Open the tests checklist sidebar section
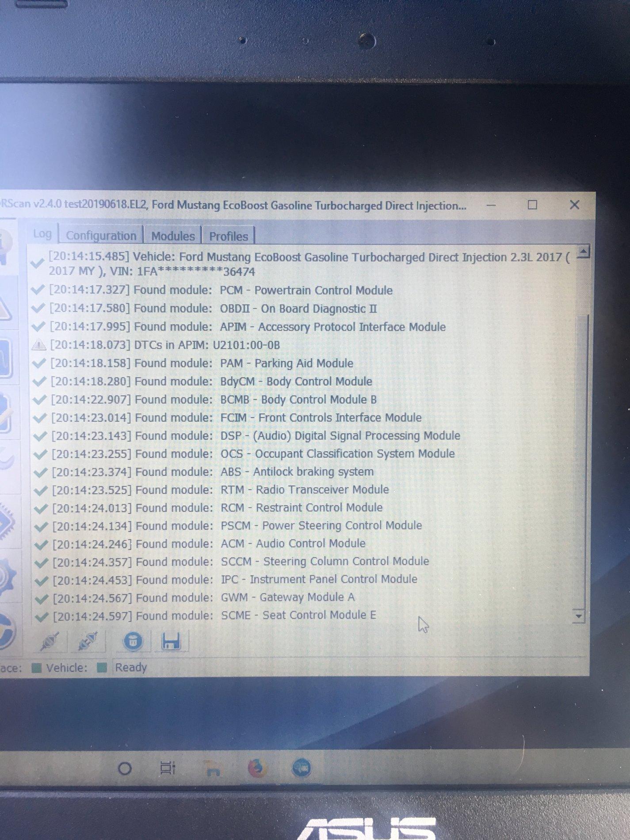The width and height of the screenshot is (630, 840). tap(5, 412)
